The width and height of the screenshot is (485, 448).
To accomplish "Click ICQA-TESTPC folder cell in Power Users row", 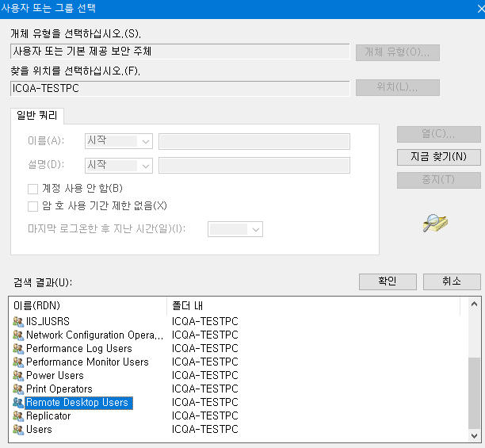I will [205, 376].
